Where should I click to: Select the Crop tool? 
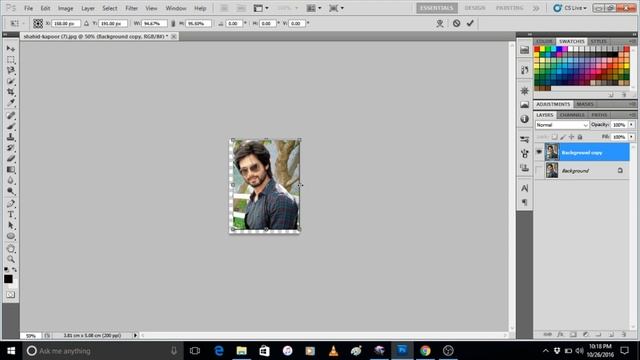pos(11,92)
